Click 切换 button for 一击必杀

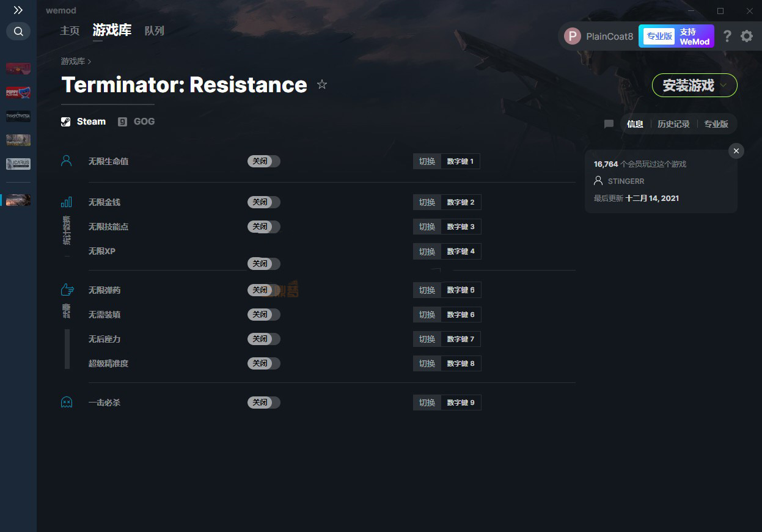[x=427, y=403]
